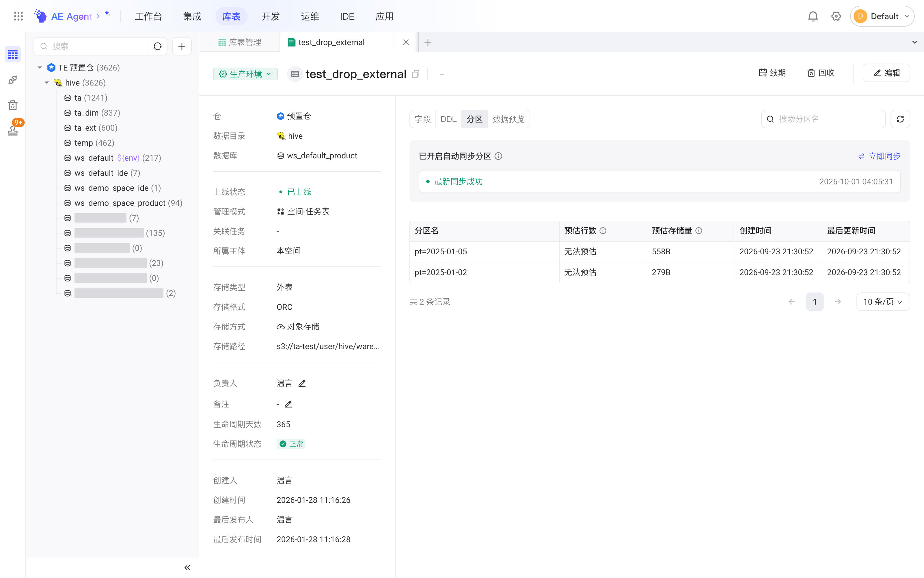The width and height of the screenshot is (924, 578).
Task: Open the approval stamp sidebar icon with 9+ badge
Action: (x=13, y=130)
